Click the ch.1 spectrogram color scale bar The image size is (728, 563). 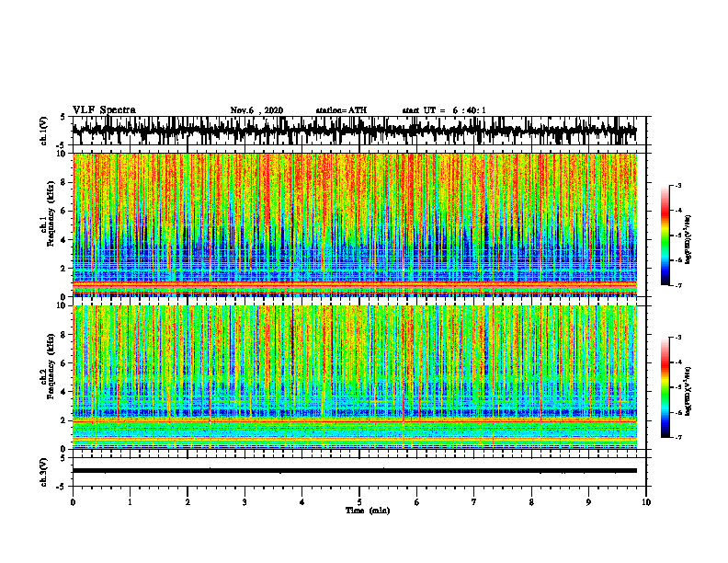click(x=665, y=236)
